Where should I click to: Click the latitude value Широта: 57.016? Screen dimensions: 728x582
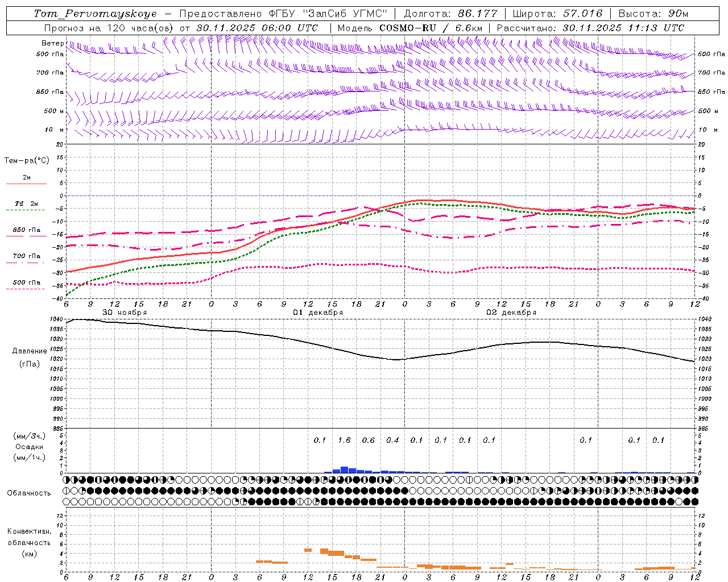pos(557,14)
